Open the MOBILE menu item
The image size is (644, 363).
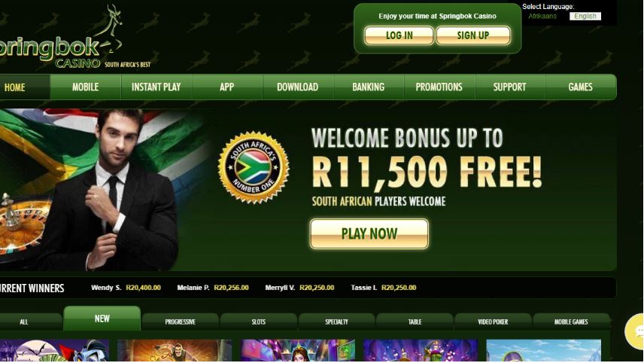pos(86,87)
